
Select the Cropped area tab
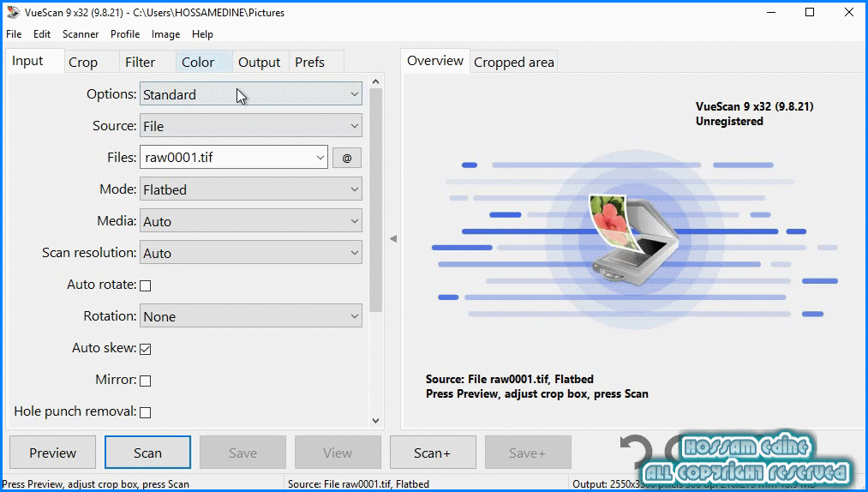(514, 62)
